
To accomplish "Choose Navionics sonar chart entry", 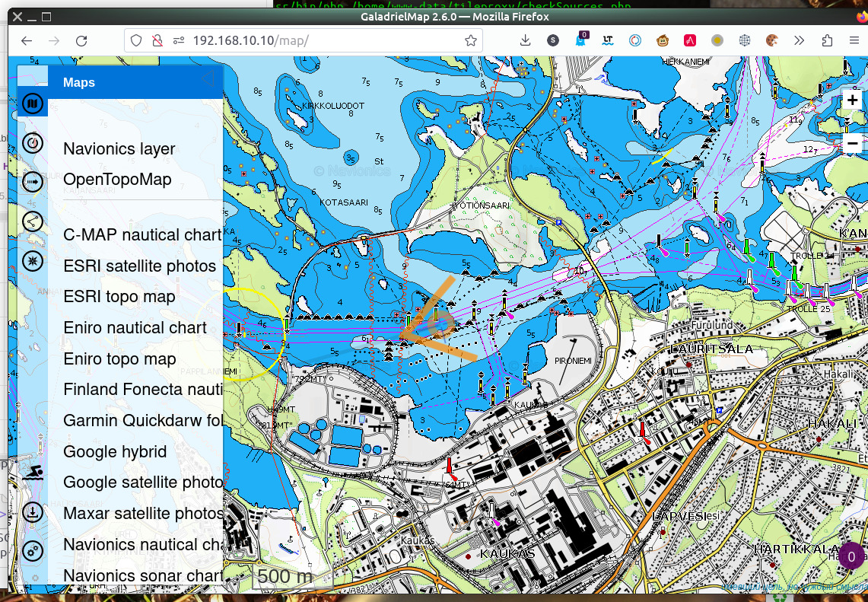I will (143, 575).
